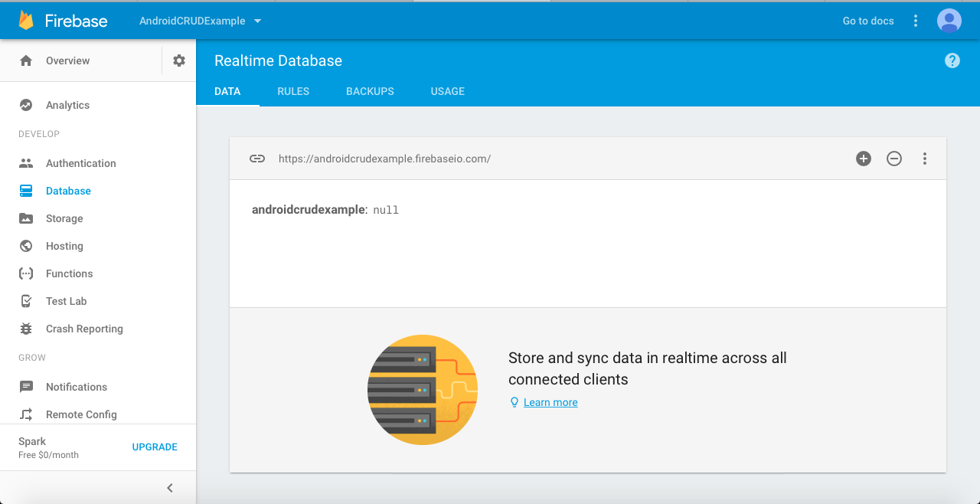Go to Overview in sidebar
The height and width of the screenshot is (504, 980).
pos(67,61)
